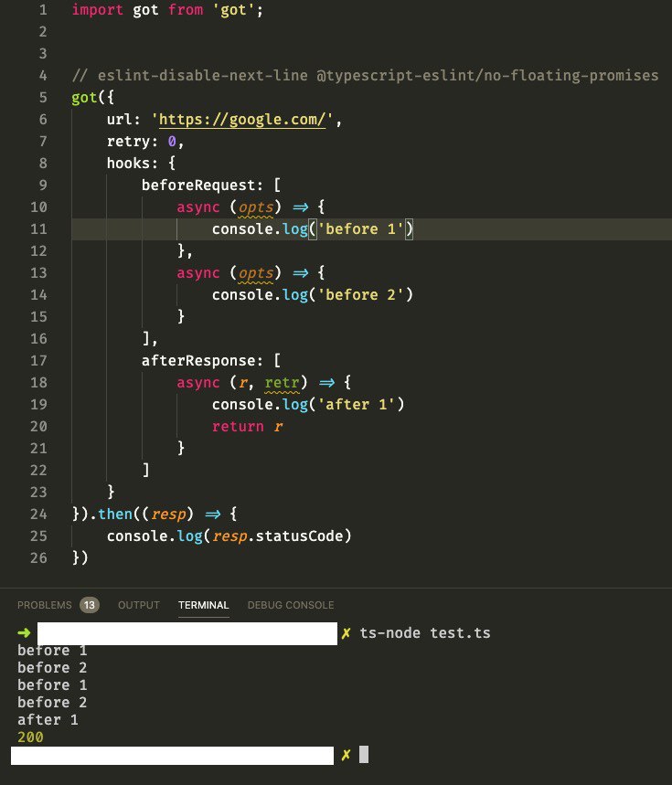
Task: Click line number 17 in the gutter
Action: 38,360
